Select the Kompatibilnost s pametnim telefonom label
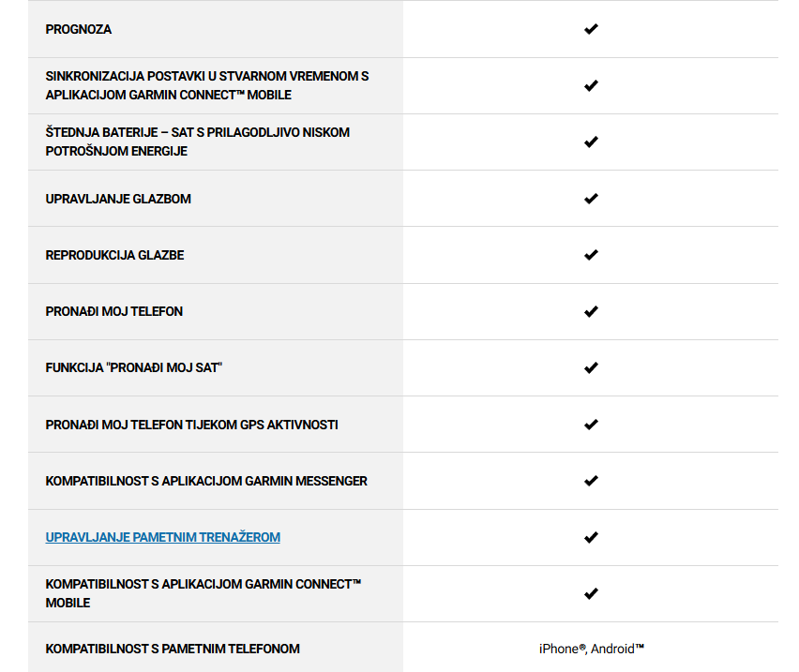Image resolution: width=799 pixels, height=672 pixels. coord(173,649)
